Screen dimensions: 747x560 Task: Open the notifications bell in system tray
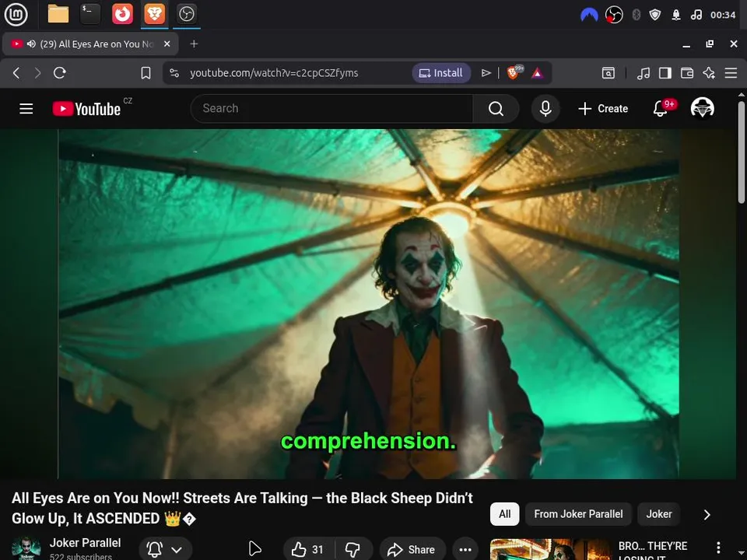(676, 15)
